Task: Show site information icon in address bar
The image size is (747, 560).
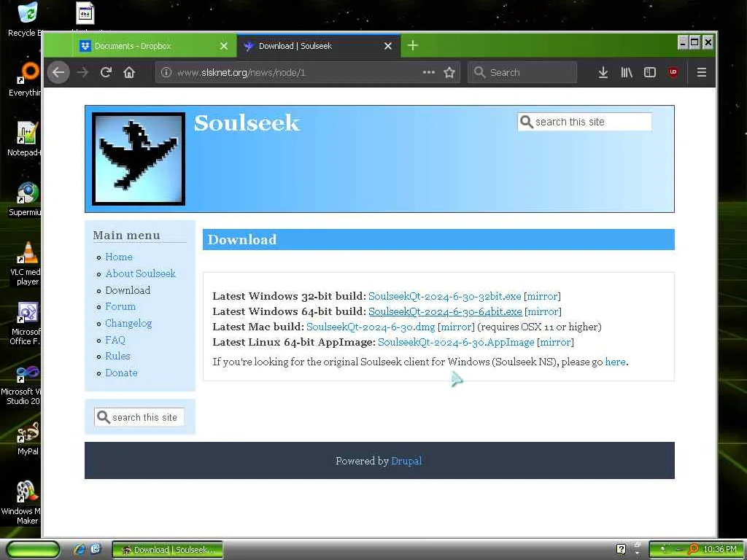Action: click(166, 72)
